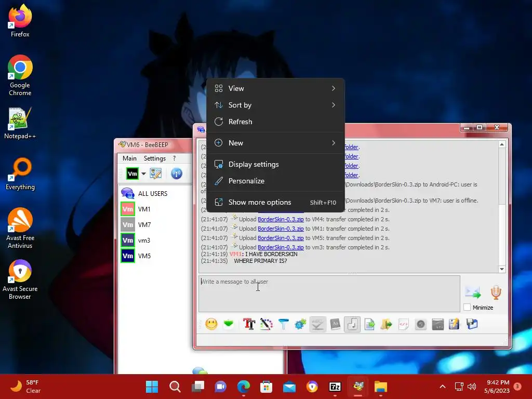Open Firefox desktop shortcut
Screen dimensions: 532x399
tap(20, 20)
